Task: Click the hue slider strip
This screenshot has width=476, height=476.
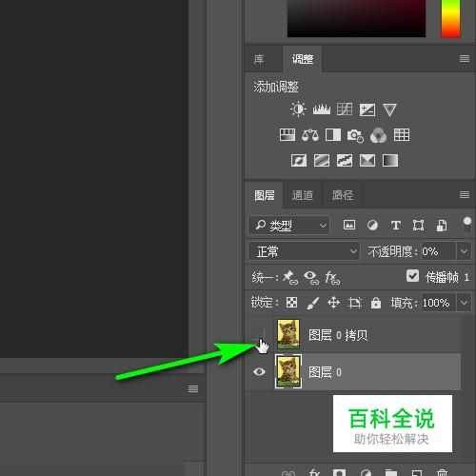Action: pyautogui.click(x=450, y=18)
